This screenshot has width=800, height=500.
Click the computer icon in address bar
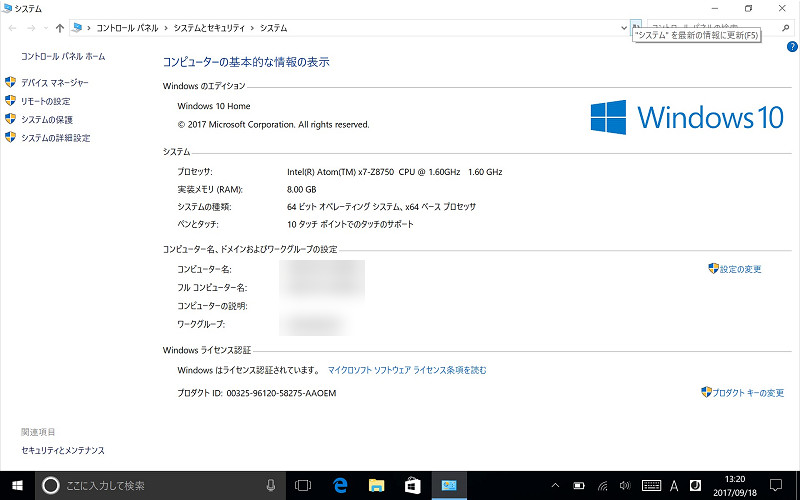tap(77, 28)
